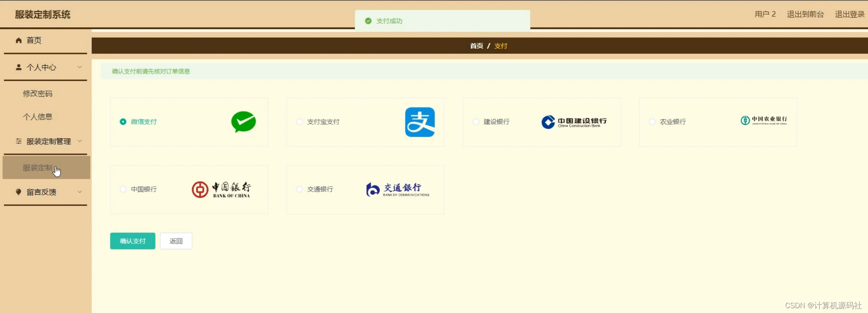Select the 农业银行 radio button
The width and height of the screenshot is (868, 313).
point(652,122)
